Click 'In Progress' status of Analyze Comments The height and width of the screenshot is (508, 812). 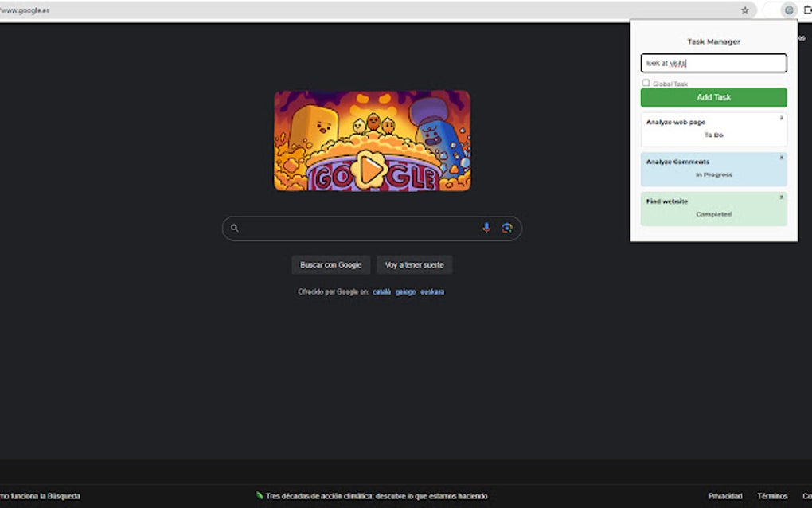pos(713,174)
